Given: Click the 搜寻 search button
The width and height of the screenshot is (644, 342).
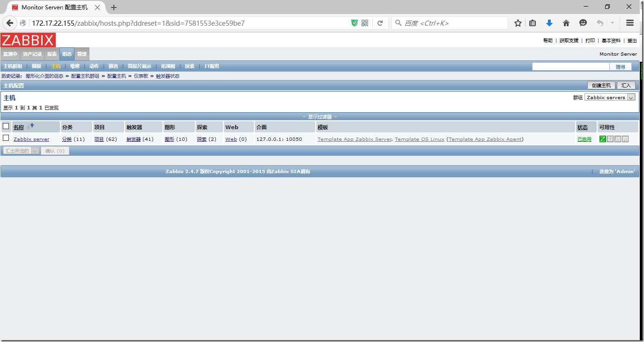Looking at the screenshot, I should pos(621,67).
